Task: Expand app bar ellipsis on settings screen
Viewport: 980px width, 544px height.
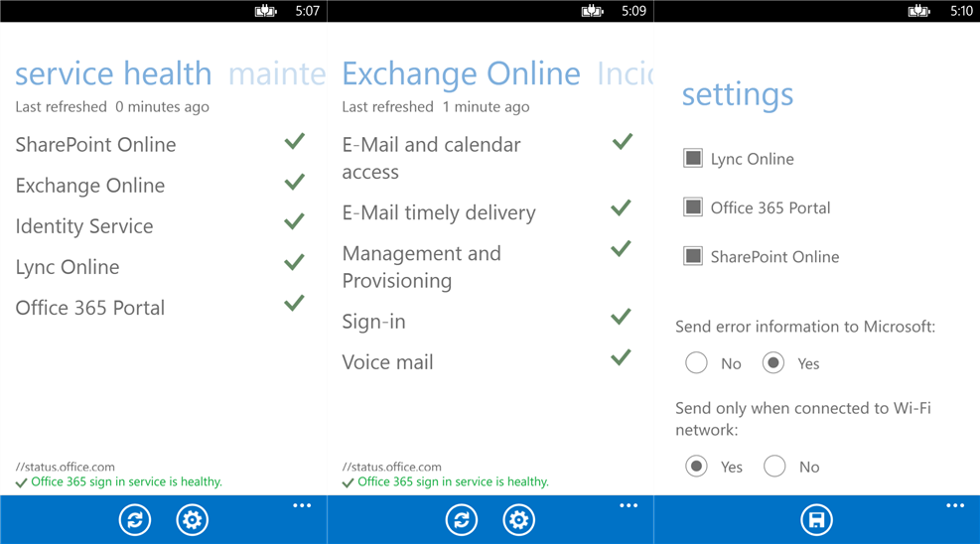Action: 955,505
